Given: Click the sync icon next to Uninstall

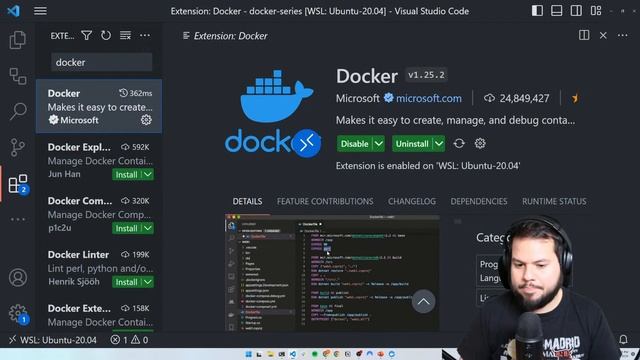Looking at the screenshot, I should (459, 144).
